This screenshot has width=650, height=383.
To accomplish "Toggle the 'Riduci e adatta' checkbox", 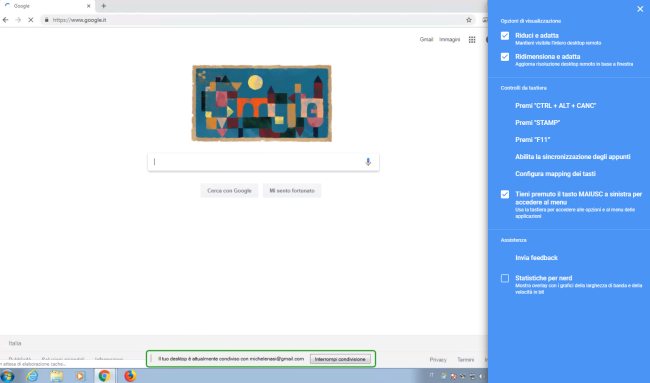I will pyautogui.click(x=504, y=36).
